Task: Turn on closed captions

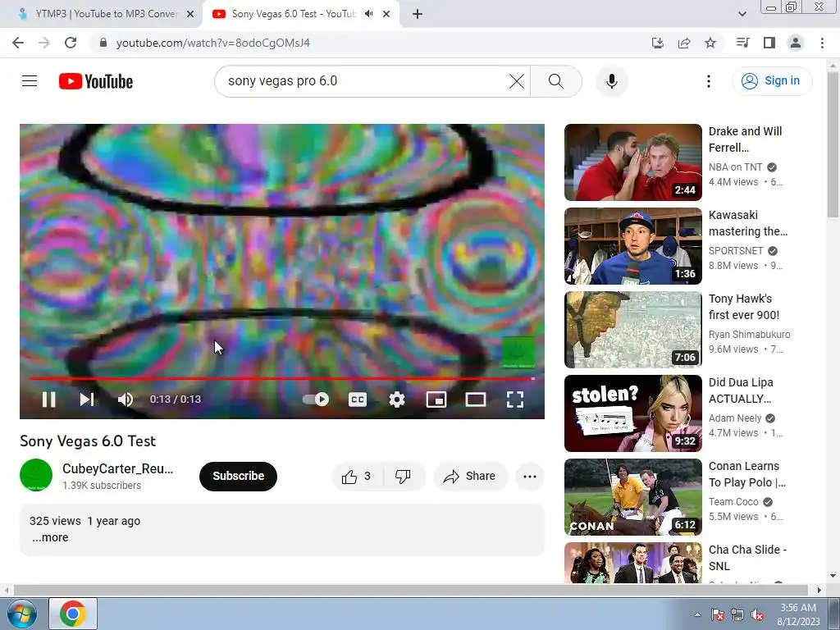Action: (358, 399)
